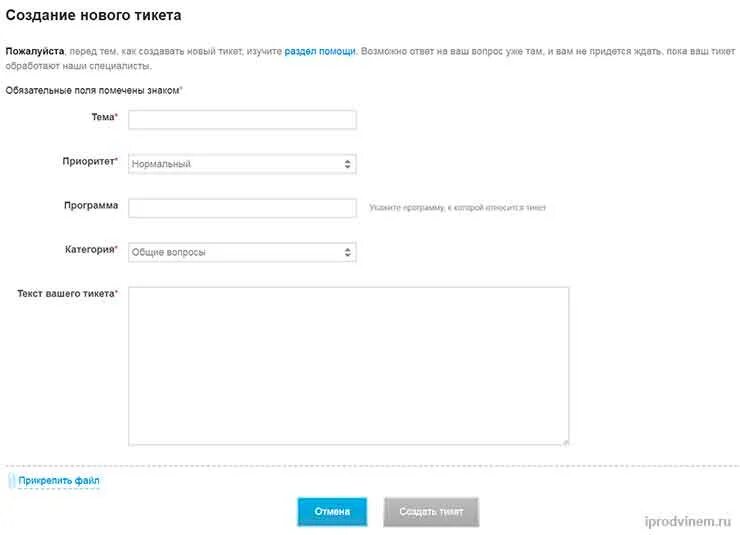Viewport: 740px width, 535px height.
Task: Focus the Программа text field
Action: click(242, 208)
